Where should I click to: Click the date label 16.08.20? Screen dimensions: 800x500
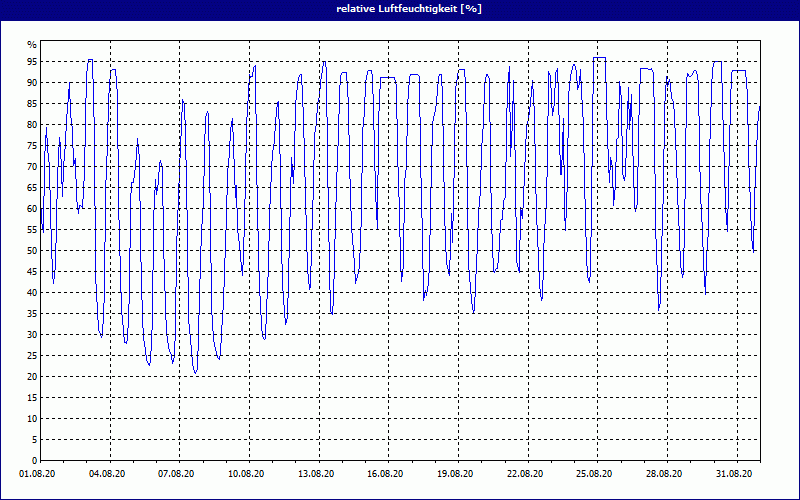[x=385, y=474]
